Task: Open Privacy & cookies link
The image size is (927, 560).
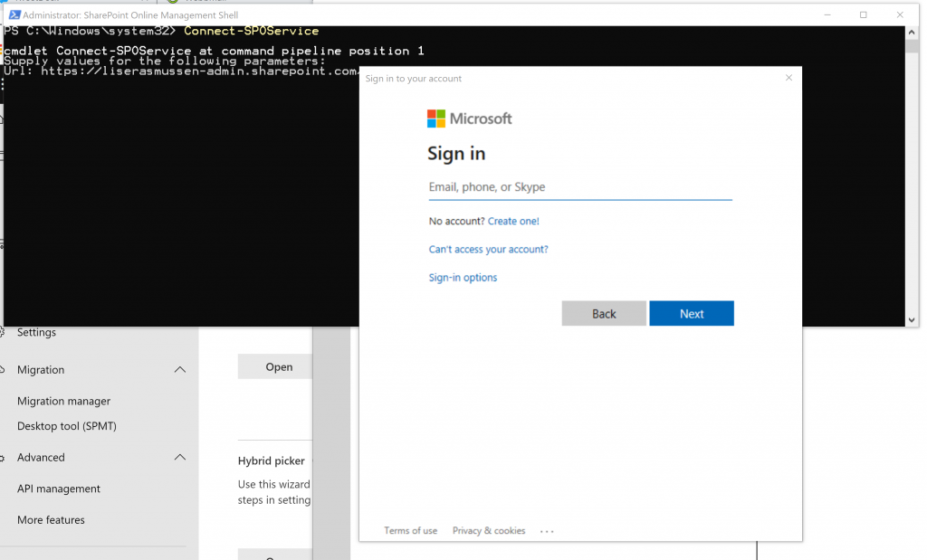Action: click(x=489, y=530)
